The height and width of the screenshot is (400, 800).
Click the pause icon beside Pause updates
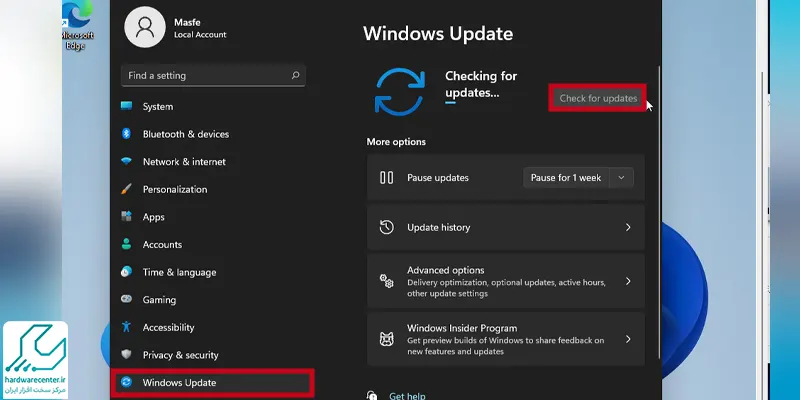click(386, 178)
